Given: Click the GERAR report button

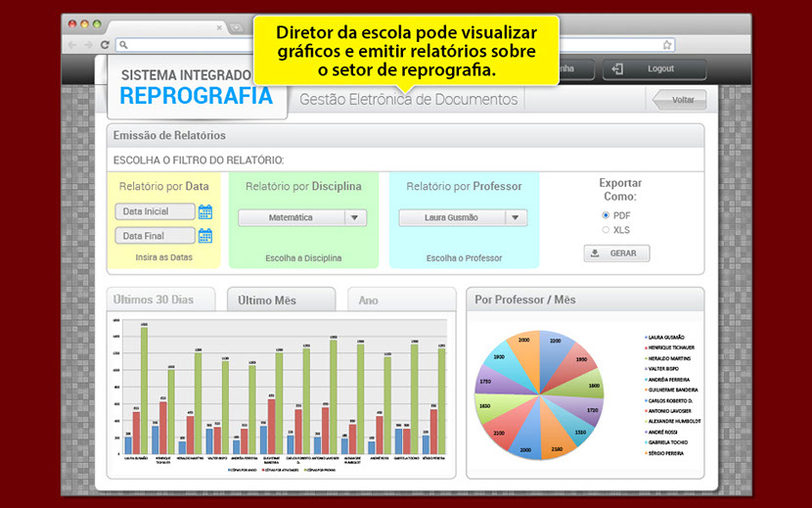Looking at the screenshot, I should (616, 254).
